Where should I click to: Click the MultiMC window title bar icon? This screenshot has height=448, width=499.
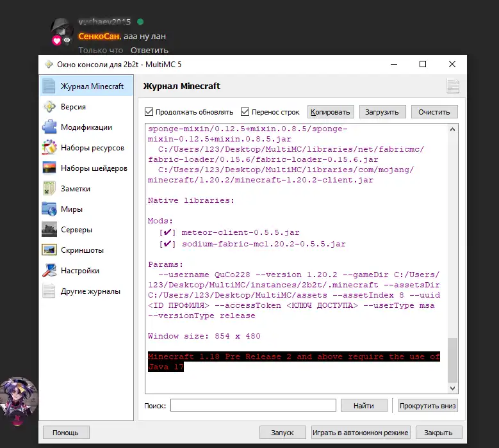[49, 64]
